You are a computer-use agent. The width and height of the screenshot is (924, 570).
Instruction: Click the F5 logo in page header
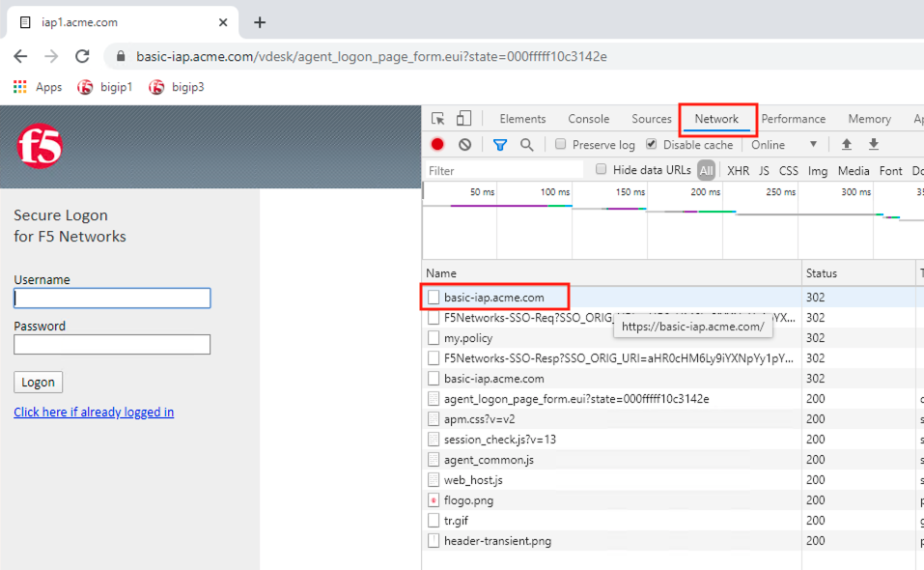[x=40, y=146]
